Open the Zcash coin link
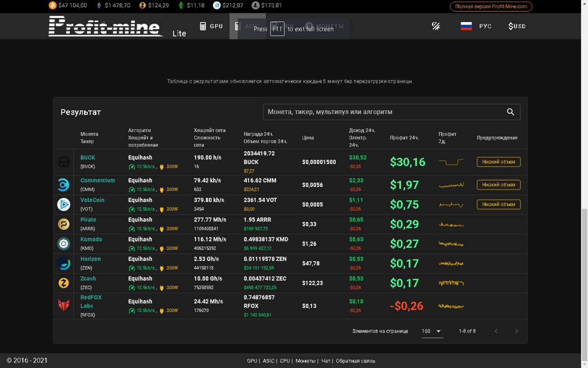588x368 pixels. pyautogui.click(x=88, y=278)
